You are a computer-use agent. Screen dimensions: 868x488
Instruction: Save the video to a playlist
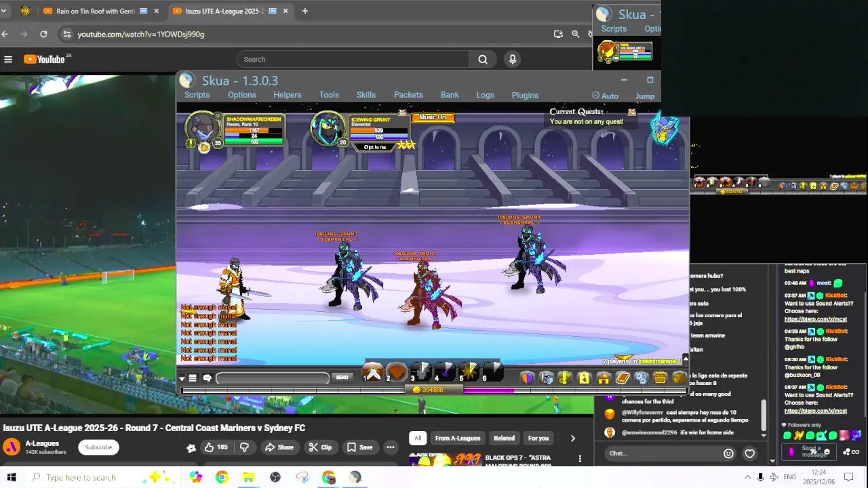[360, 447]
